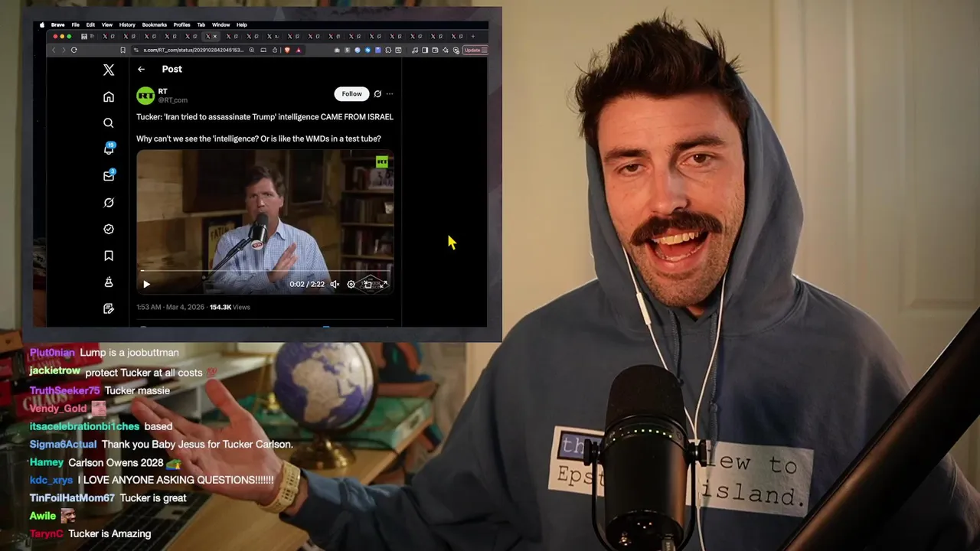The image size is (980, 551).
Task: Open Bookmarks in the X sidebar
Action: tap(109, 256)
